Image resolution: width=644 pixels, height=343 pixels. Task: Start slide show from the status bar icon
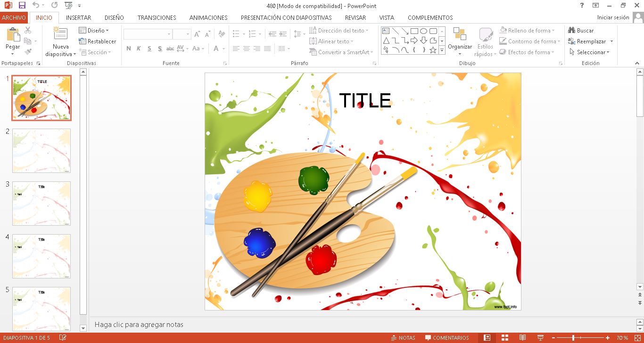(540, 338)
